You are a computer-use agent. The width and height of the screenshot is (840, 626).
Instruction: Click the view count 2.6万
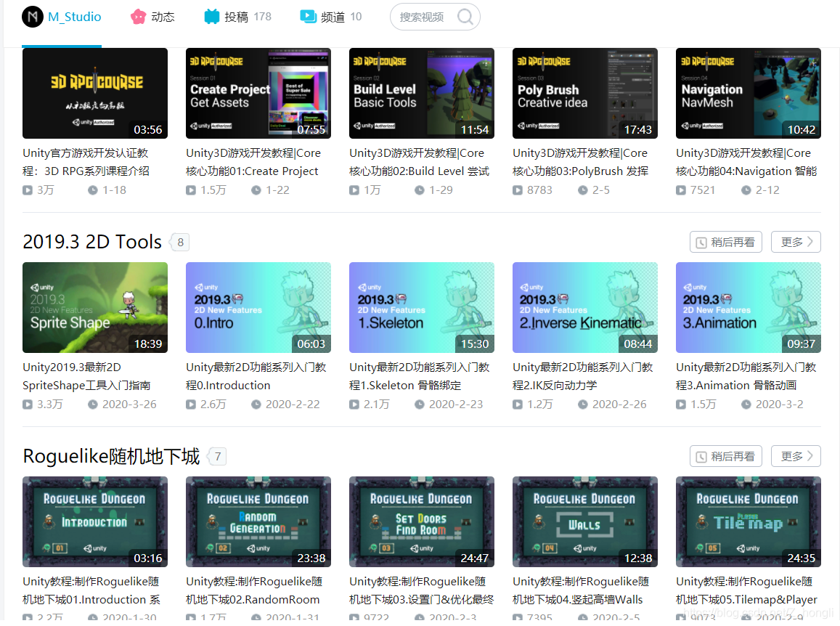213,405
